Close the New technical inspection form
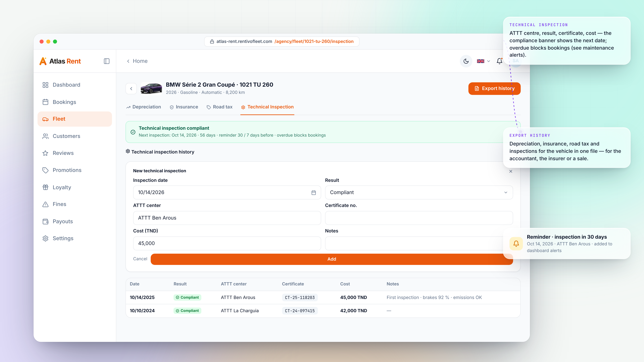Screen dimensions: 644x362 coord(511,171)
